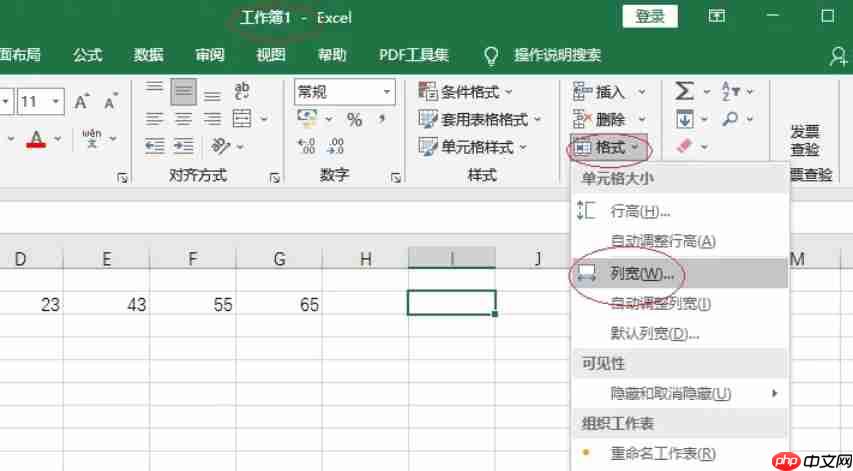Select bottom align icon

(212, 96)
